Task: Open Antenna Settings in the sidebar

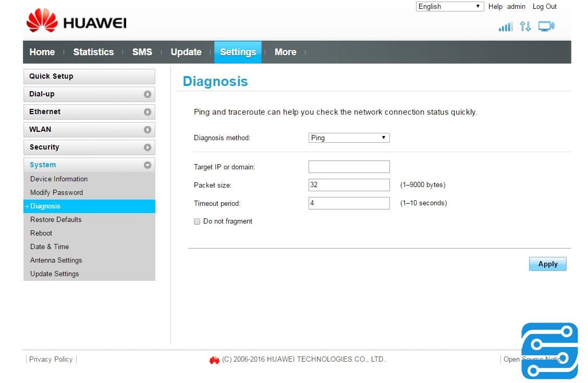Action: coord(56,261)
